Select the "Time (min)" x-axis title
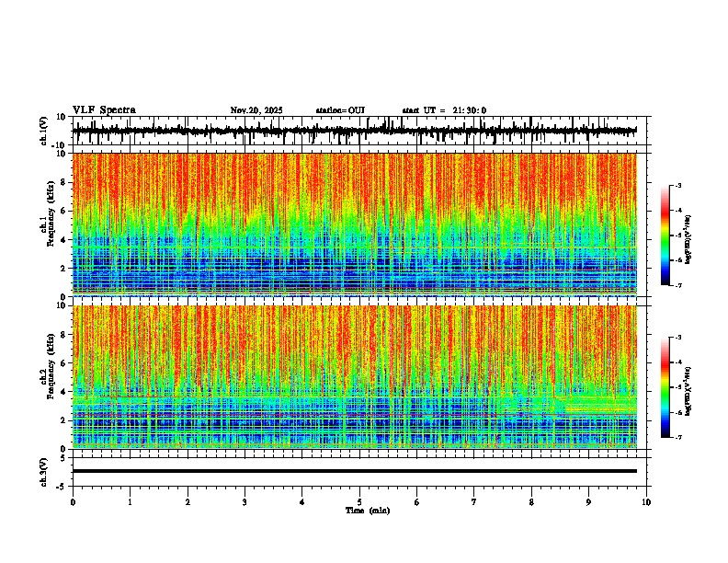This screenshot has width=728, height=563. (368, 511)
